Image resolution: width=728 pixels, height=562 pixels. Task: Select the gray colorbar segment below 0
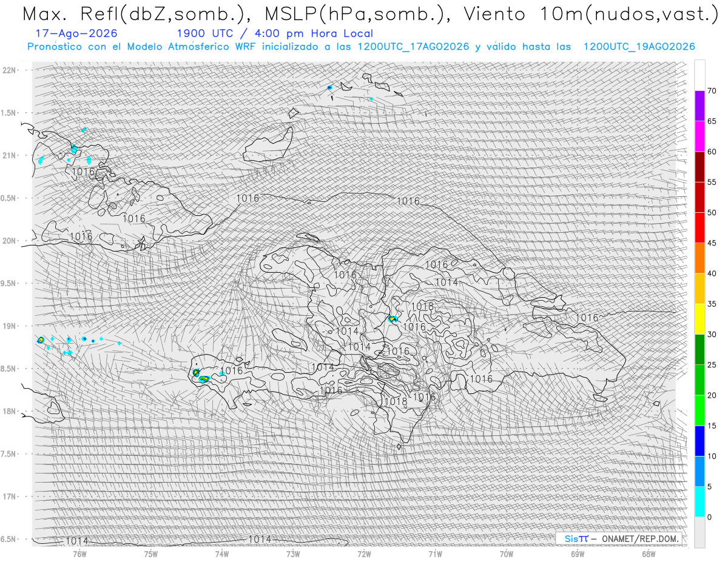(699, 532)
